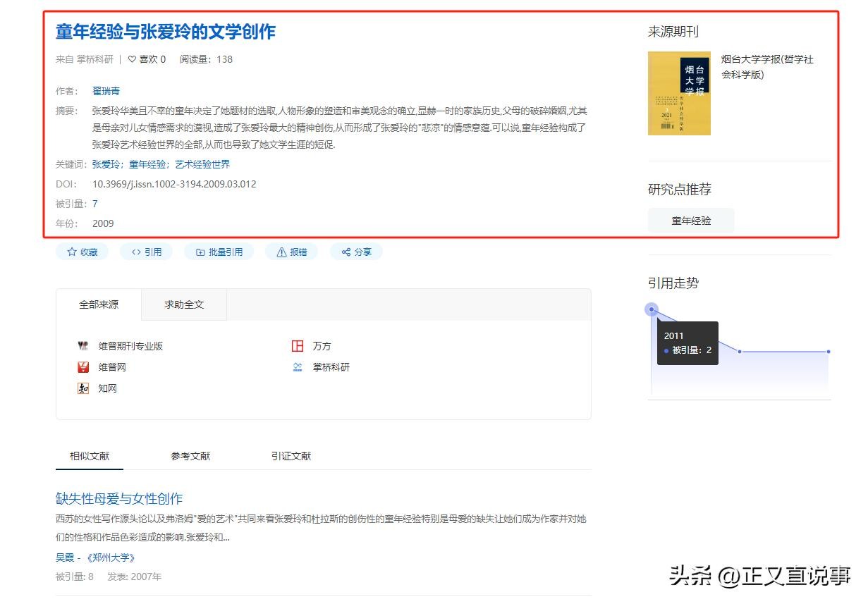
Task: Click the 烟台大学学报 journal cover thumbnail
Action: coord(679,93)
